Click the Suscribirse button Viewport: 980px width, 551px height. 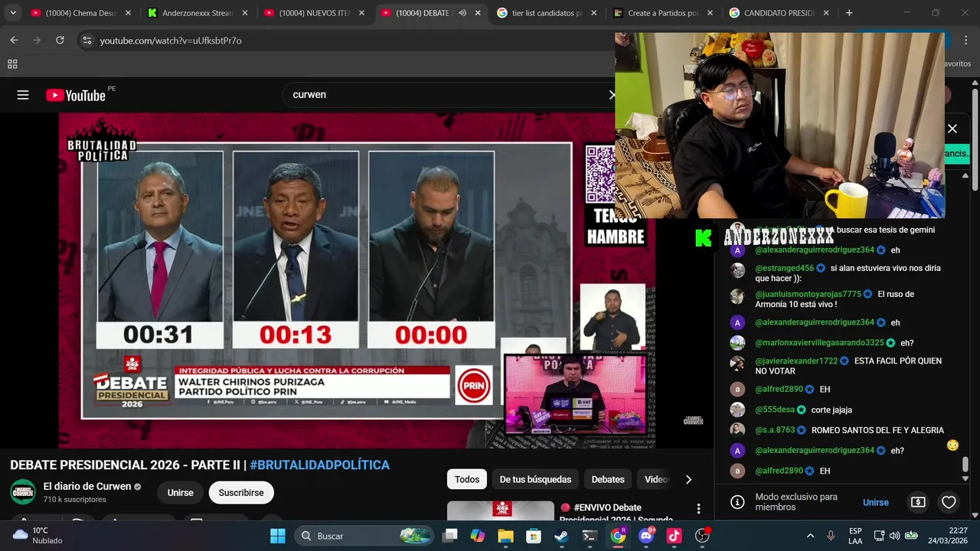(241, 493)
